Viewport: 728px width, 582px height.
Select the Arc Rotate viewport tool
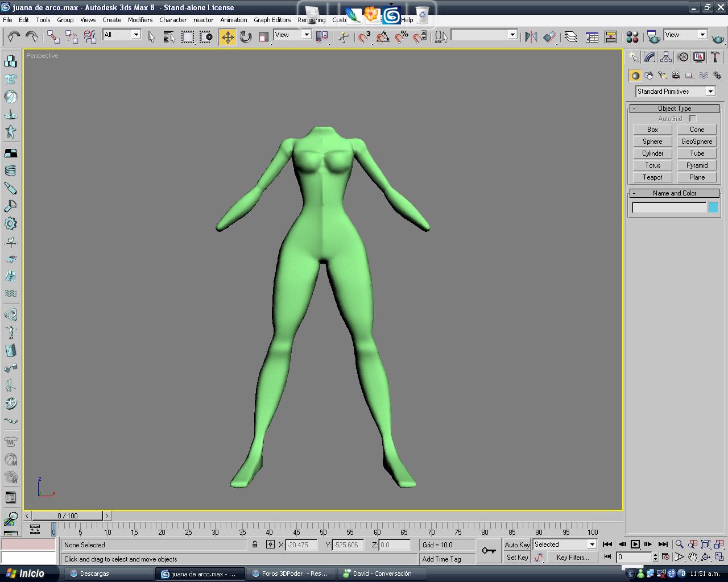click(706, 557)
